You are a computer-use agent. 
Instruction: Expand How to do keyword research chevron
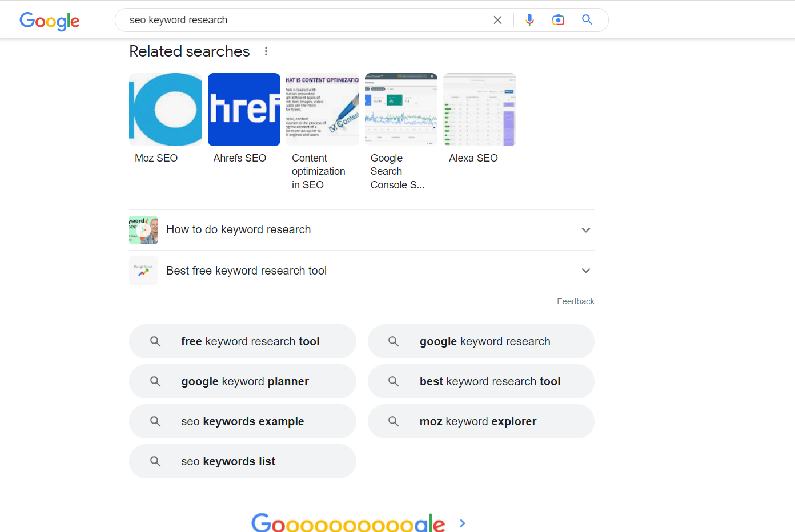pos(585,230)
